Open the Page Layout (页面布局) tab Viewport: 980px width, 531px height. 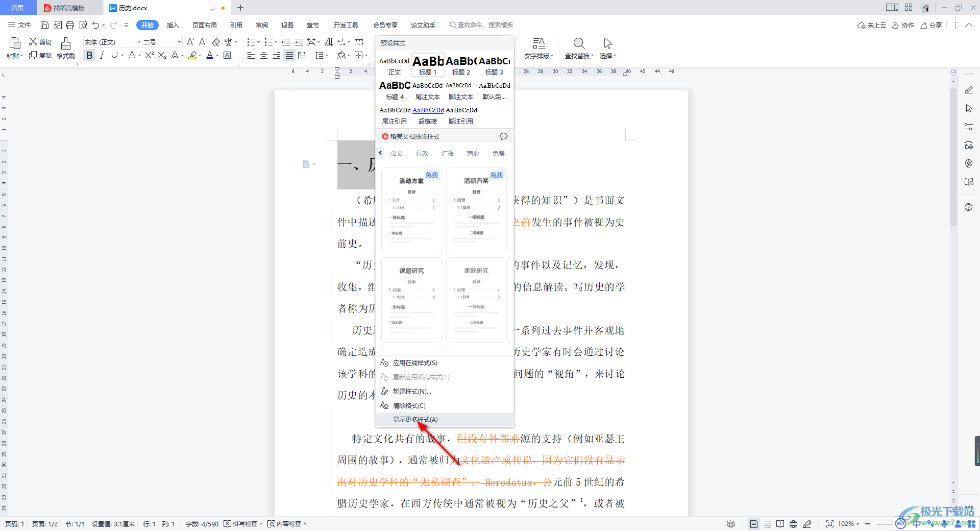coord(204,25)
